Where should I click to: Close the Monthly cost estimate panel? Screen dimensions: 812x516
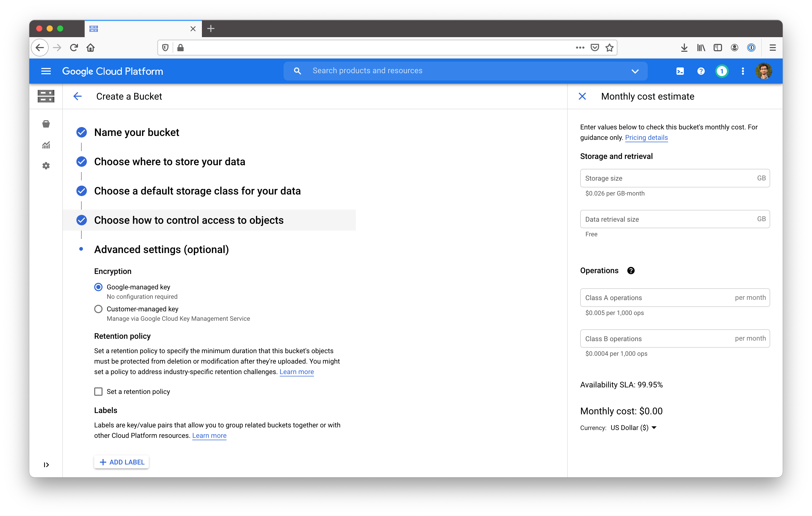[x=582, y=96]
